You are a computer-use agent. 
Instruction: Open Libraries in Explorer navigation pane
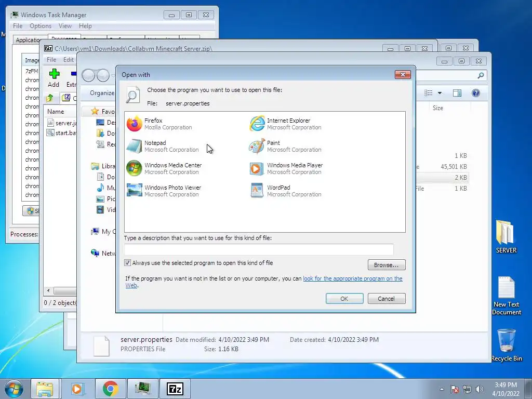click(103, 166)
